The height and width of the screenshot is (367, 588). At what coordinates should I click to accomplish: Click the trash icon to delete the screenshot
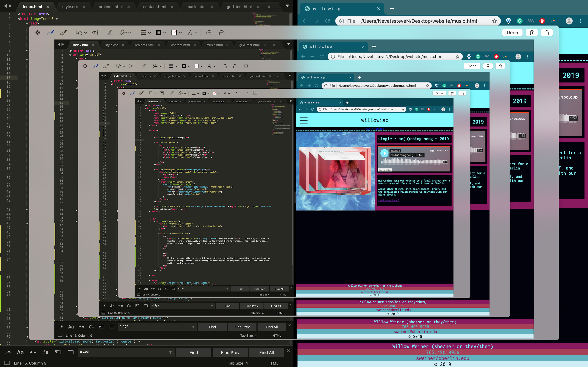(532, 32)
